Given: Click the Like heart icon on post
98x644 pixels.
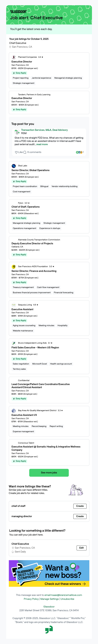Looking at the screenshot, I should 16,152.
